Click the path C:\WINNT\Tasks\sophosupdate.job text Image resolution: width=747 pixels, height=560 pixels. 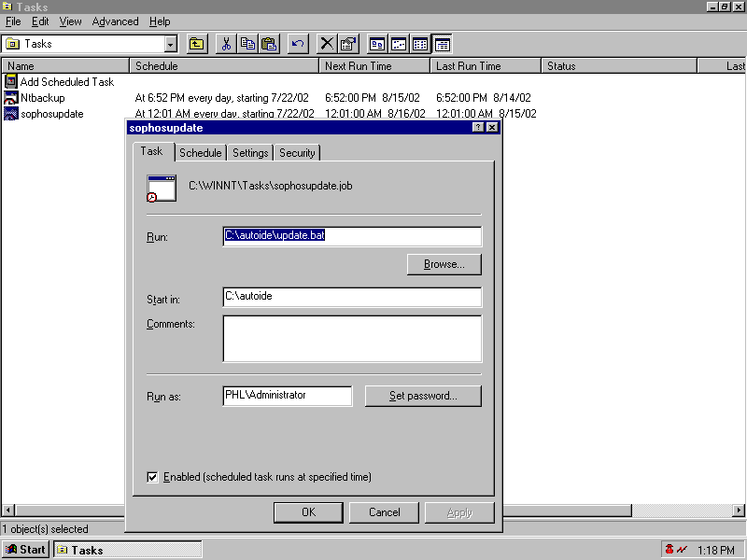(x=271, y=186)
